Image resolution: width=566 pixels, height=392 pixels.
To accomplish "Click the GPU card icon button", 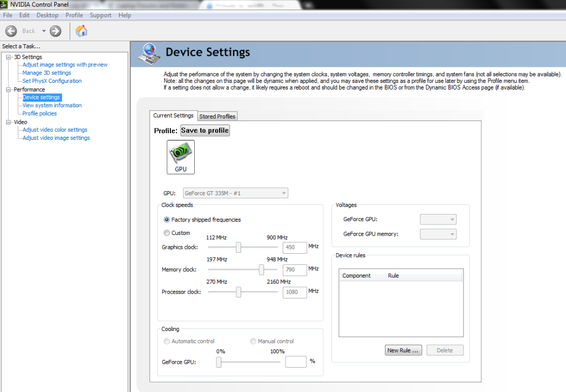I will point(180,157).
